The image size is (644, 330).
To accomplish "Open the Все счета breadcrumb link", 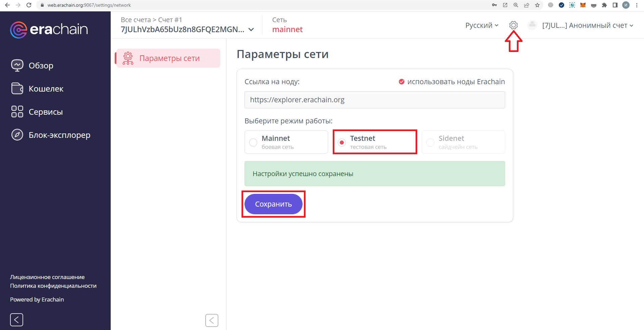I will coord(136,19).
